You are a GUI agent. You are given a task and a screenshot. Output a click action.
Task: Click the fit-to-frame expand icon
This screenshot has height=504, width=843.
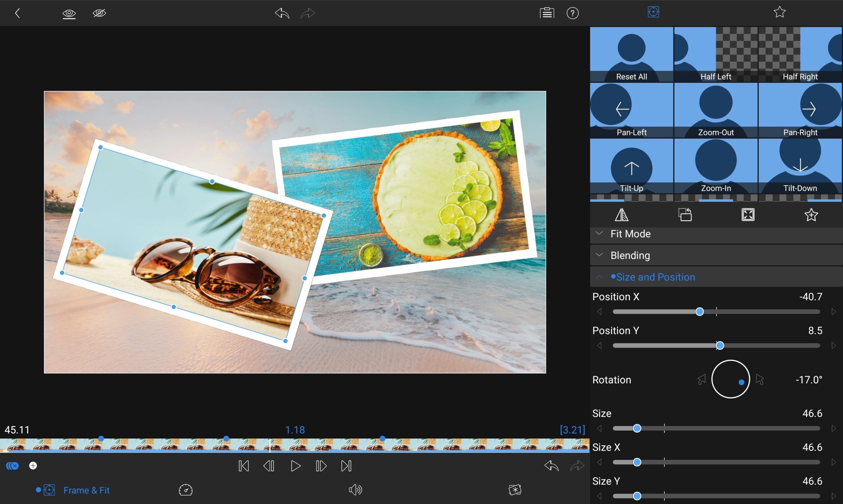click(748, 214)
